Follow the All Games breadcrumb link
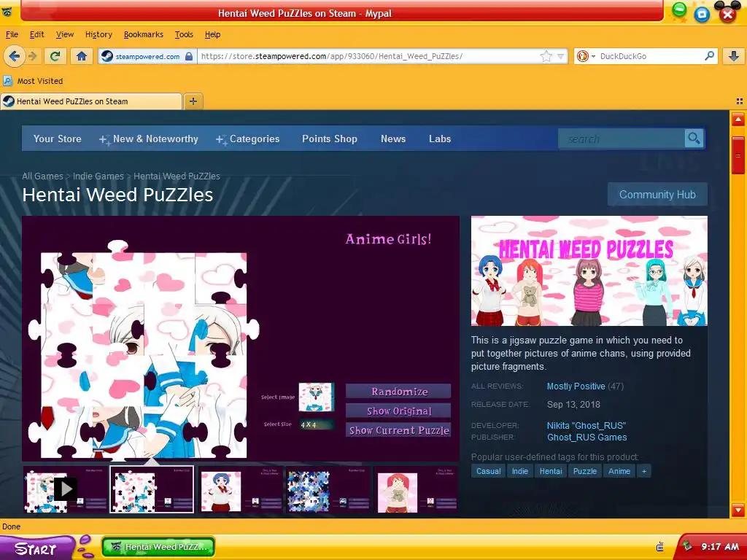747x560 pixels. tap(42, 176)
